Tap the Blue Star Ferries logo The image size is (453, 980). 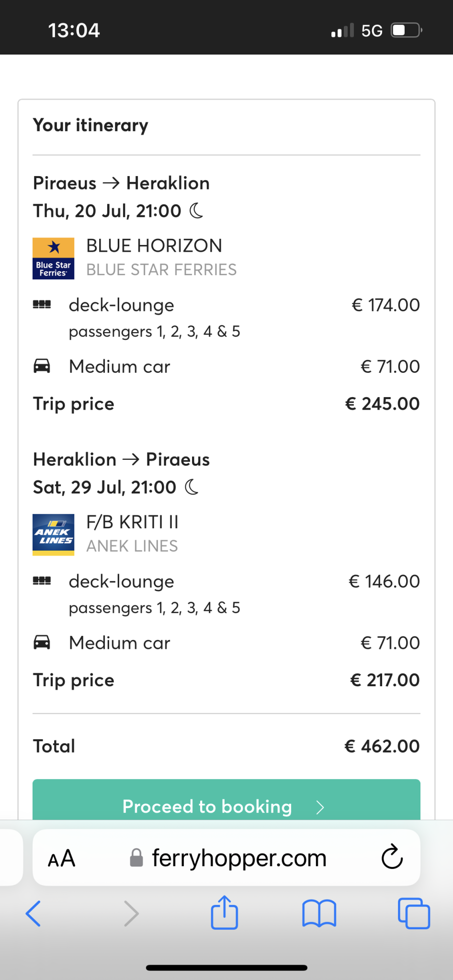pos(53,258)
